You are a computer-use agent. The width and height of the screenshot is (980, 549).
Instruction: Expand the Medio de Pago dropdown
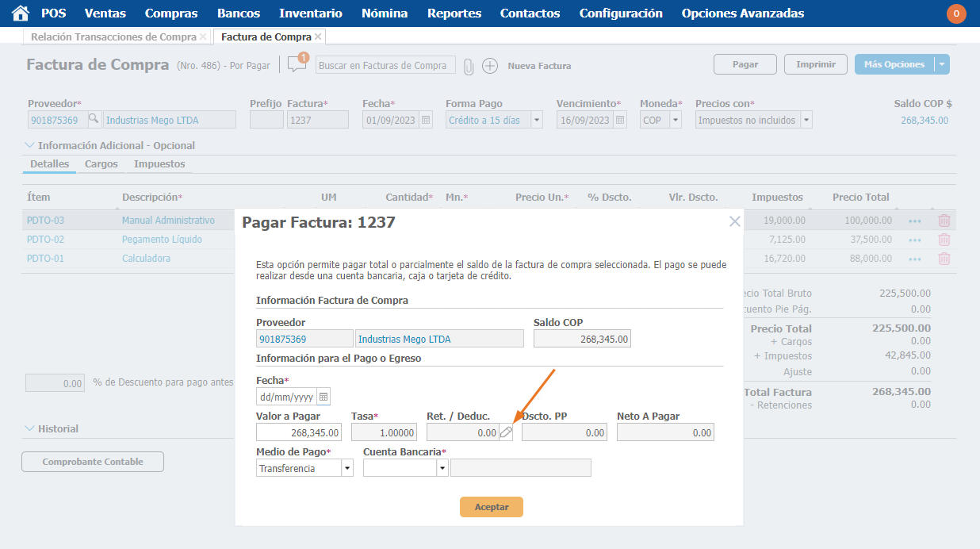[x=347, y=469]
